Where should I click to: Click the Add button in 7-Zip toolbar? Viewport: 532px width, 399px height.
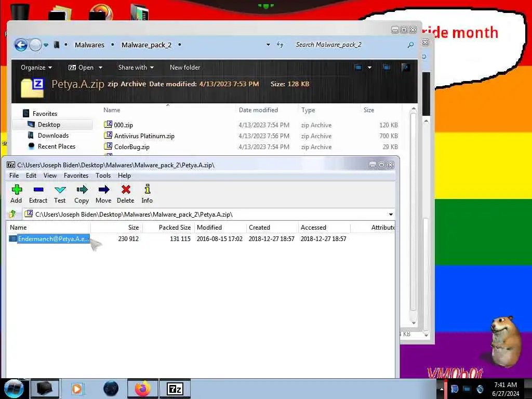pos(16,194)
